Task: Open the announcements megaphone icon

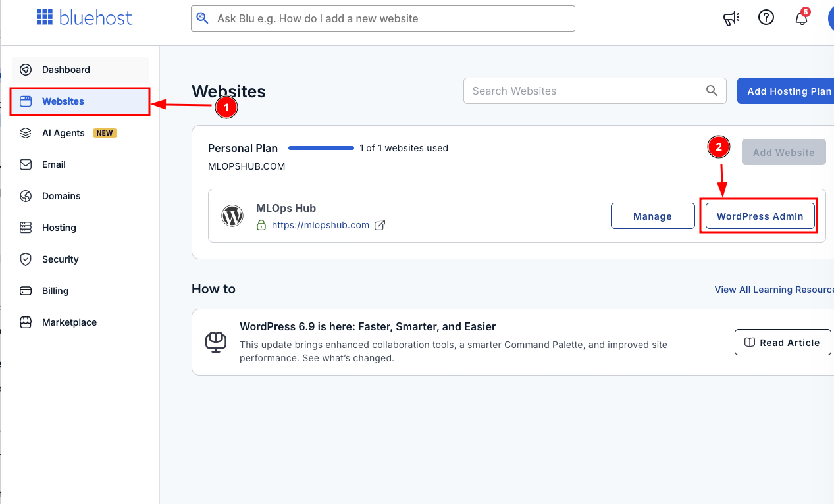Action: pyautogui.click(x=731, y=18)
